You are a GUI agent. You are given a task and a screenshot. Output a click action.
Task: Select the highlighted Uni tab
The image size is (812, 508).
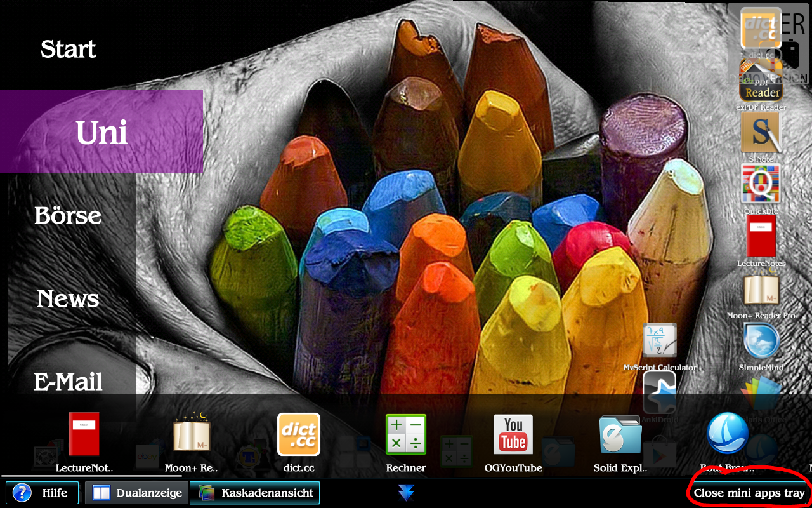[x=101, y=131]
